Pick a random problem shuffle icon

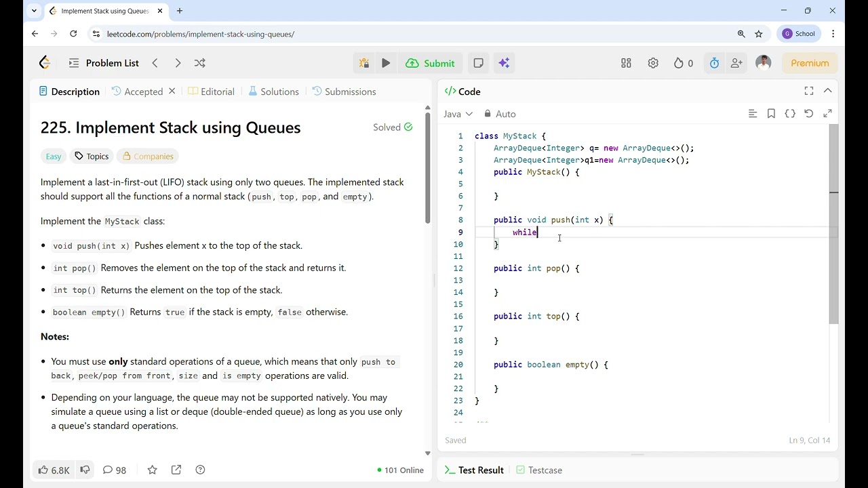coord(199,63)
